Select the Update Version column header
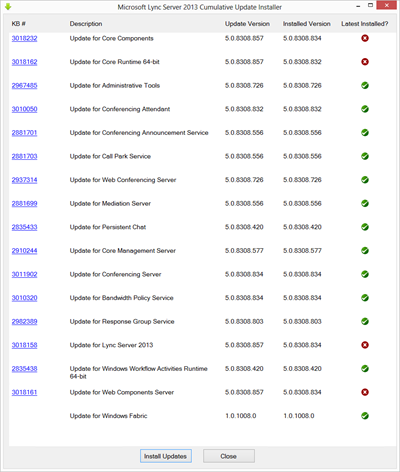 (x=247, y=24)
